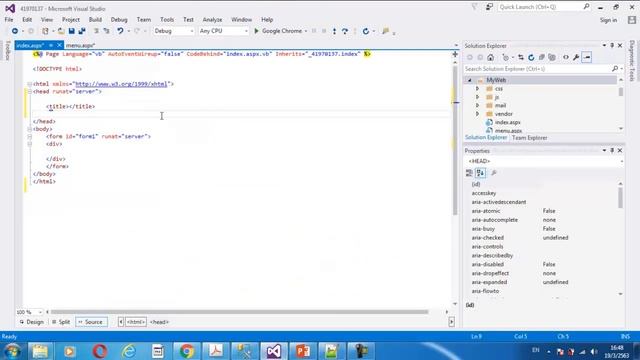Open Internet Explorer from taskbar
This screenshot has height=360, width=640.
click(129, 351)
